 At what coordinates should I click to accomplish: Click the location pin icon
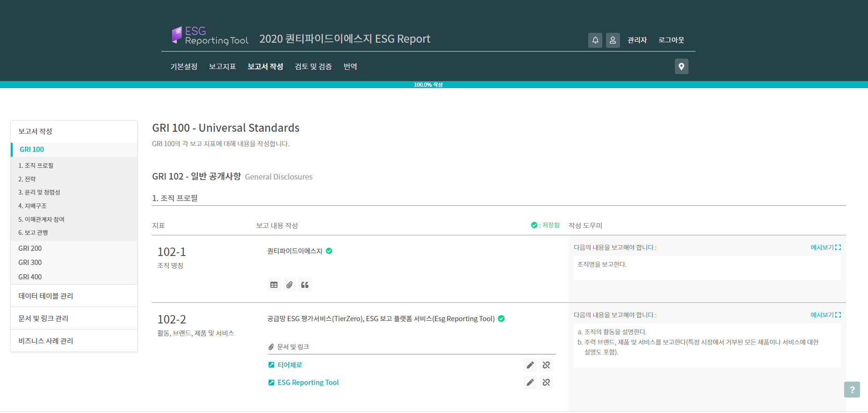click(x=681, y=67)
